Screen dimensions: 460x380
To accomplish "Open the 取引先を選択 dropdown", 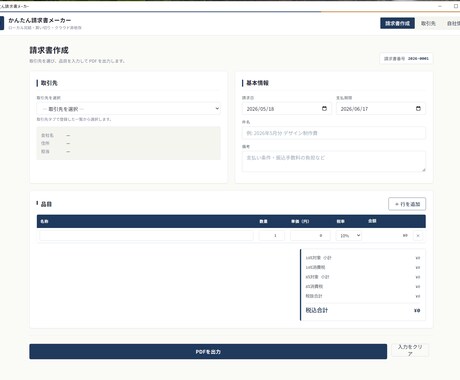I will 129,109.
